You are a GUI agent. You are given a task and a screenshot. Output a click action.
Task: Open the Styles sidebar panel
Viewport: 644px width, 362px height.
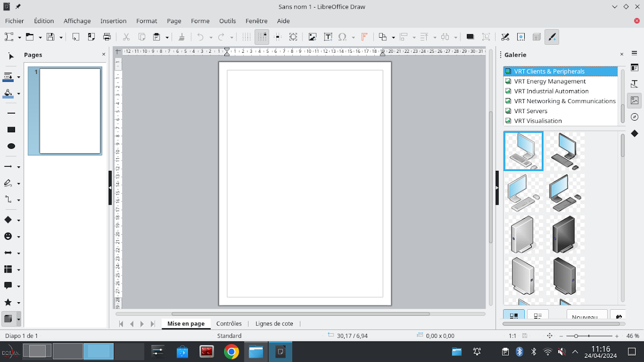pyautogui.click(x=634, y=84)
